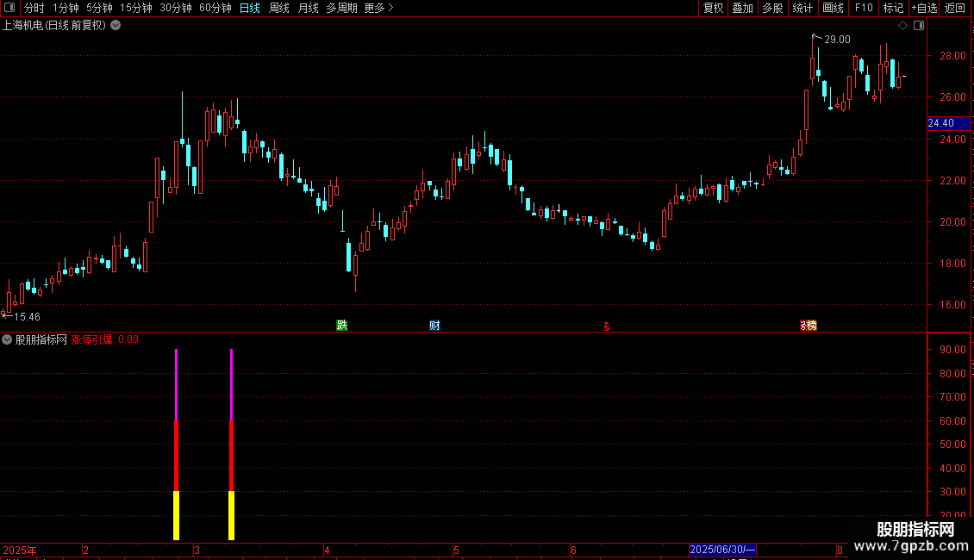Click the 2025/06/30 date marker on the timeline

[x=722, y=550]
